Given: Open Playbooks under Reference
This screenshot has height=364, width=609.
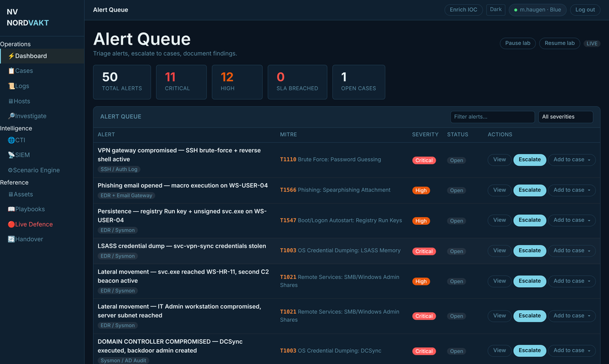Looking at the screenshot, I should coord(42,209).
